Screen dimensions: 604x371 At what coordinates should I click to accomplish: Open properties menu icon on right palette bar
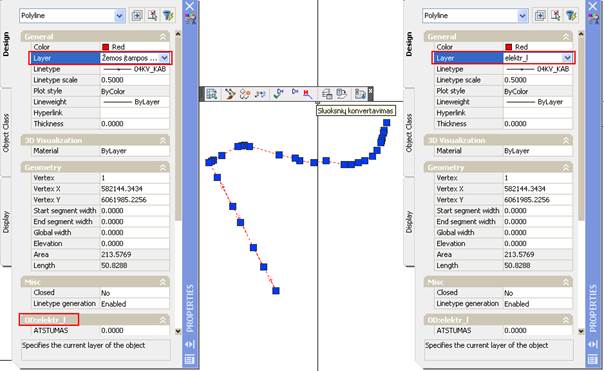pyautogui.click(x=593, y=360)
